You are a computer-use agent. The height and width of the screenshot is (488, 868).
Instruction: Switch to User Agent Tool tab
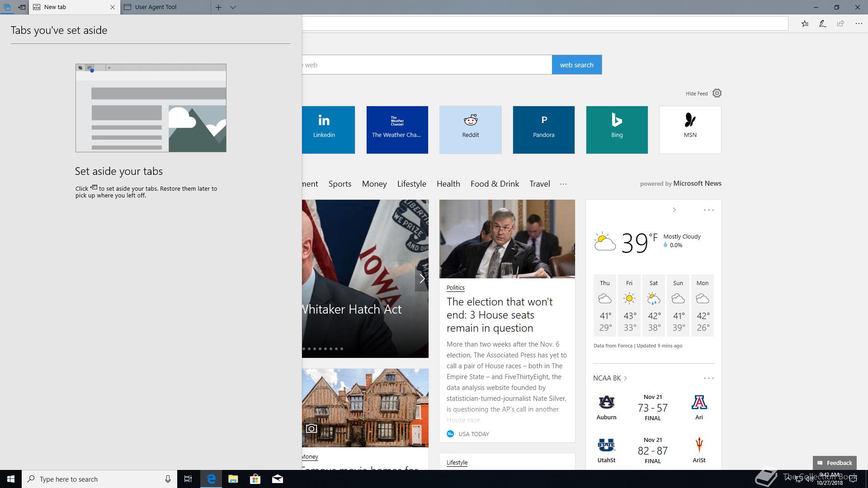pyautogui.click(x=165, y=7)
